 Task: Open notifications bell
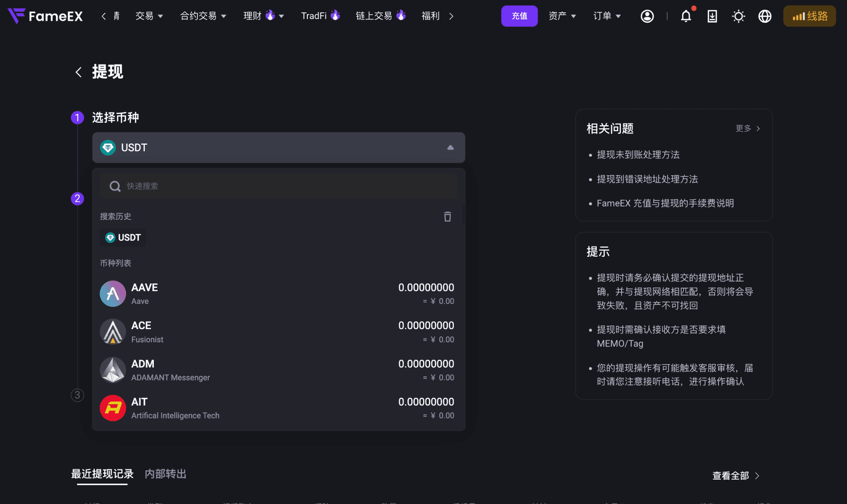(686, 16)
